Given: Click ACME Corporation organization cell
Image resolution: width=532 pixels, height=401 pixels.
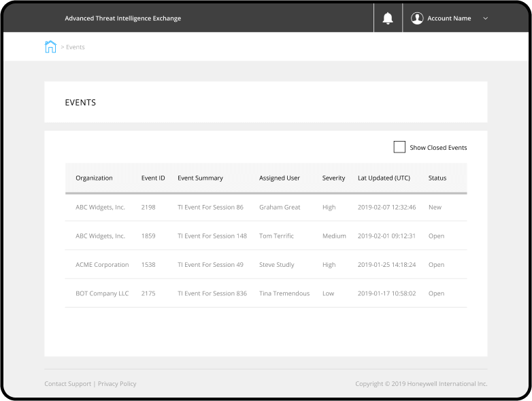Looking at the screenshot, I should point(102,265).
